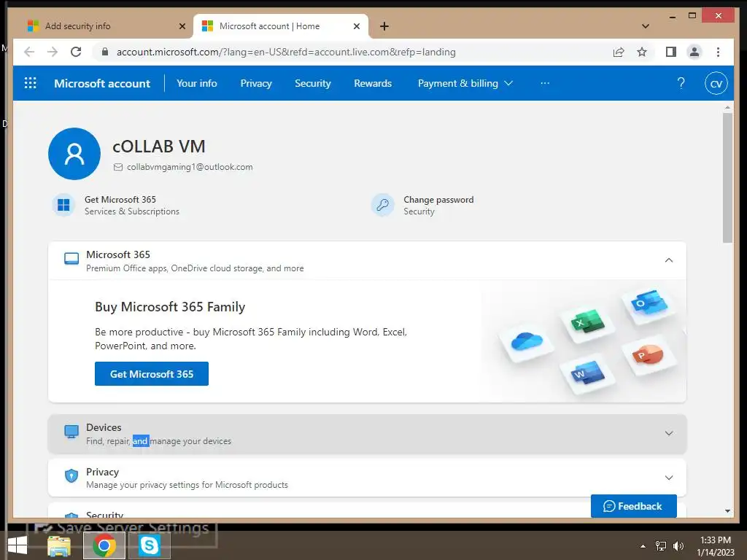Click Change password link

click(x=438, y=200)
